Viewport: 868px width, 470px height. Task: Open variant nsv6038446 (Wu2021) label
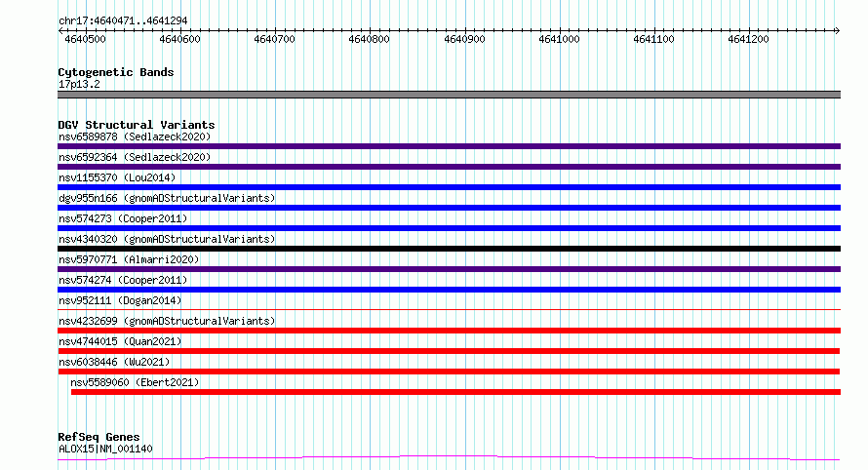point(114,362)
